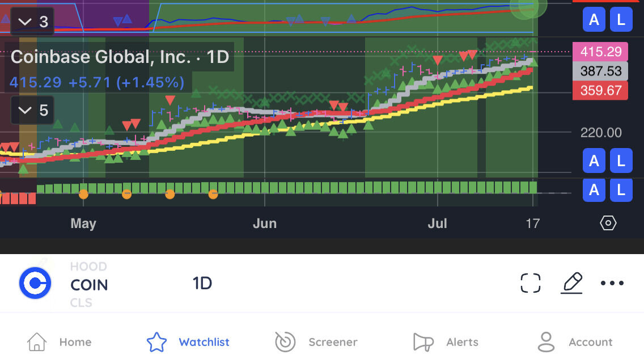Tap the Home house icon
Image resolution: width=644 pixels, height=363 pixels.
36,342
